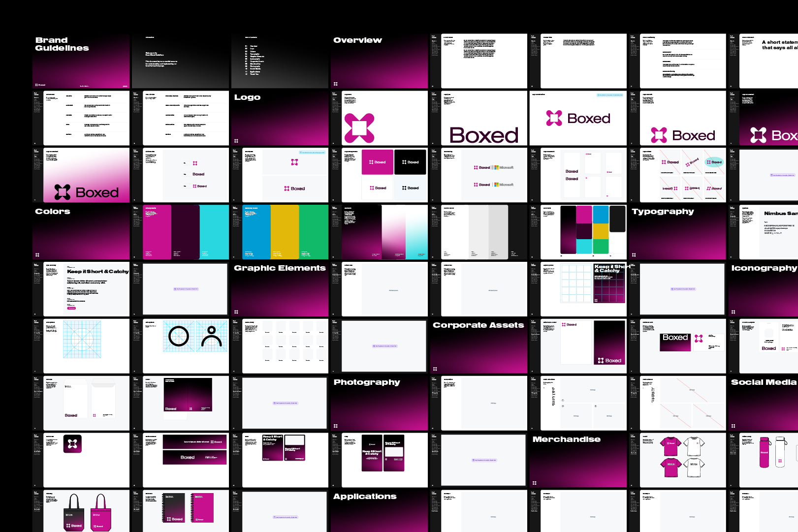Open the table of contents slide
The image size is (798, 532).
pos(280,61)
